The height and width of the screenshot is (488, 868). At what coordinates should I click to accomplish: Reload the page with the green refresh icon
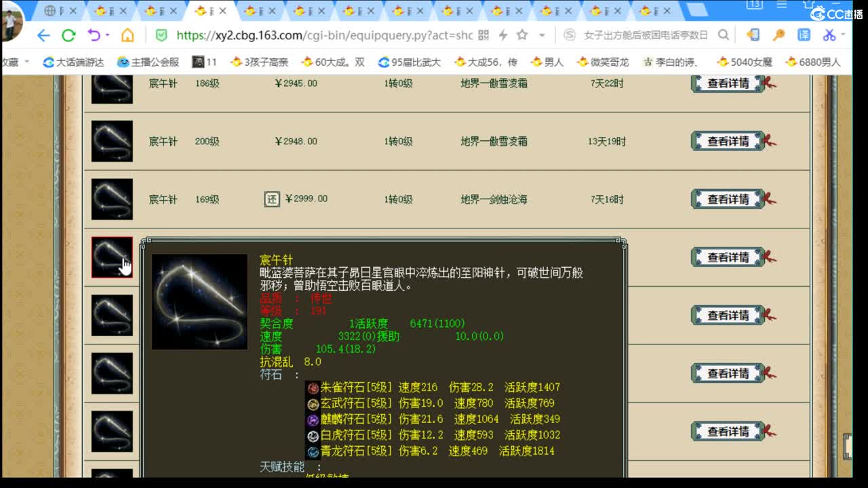click(x=68, y=35)
